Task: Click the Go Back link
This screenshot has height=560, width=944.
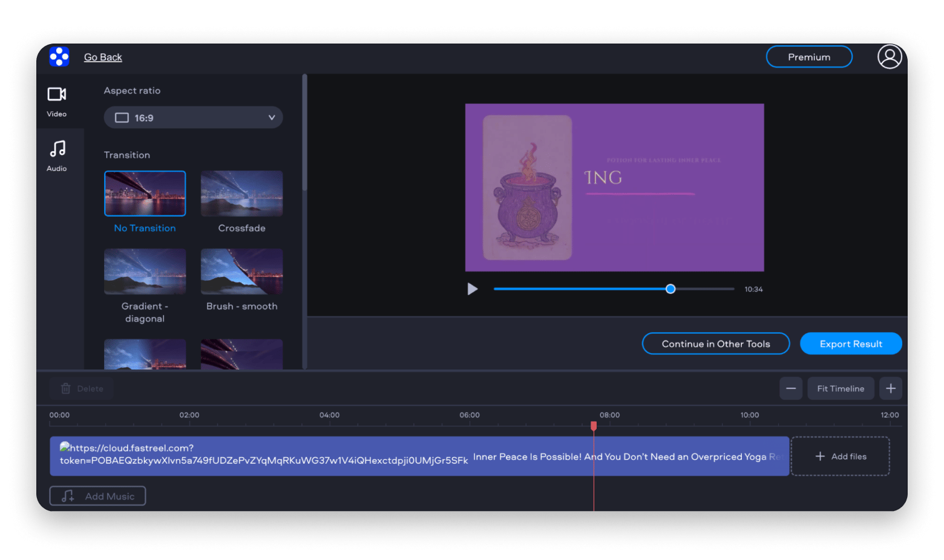Action: click(x=103, y=57)
